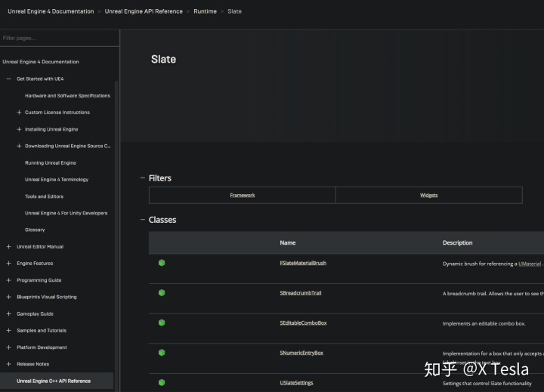The image size is (544, 392).
Task: Click the green class icon beside SEditableComboBox
Action: coord(162,323)
